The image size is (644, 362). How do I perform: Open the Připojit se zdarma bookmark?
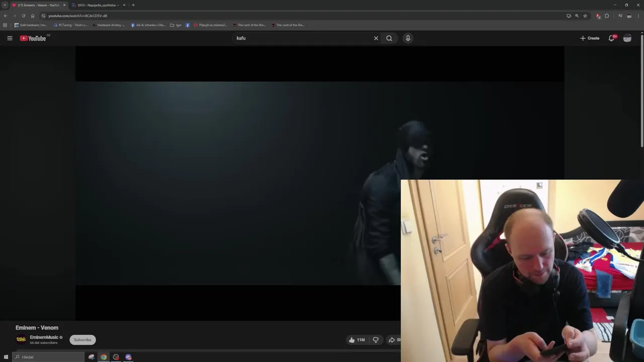[x=210, y=25]
